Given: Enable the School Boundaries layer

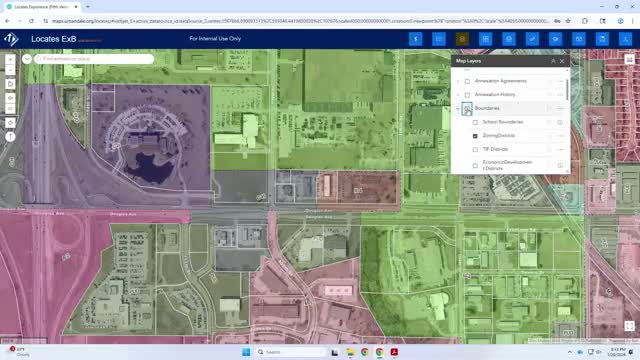Looking at the screenshot, I should pyautogui.click(x=475, y=122).
